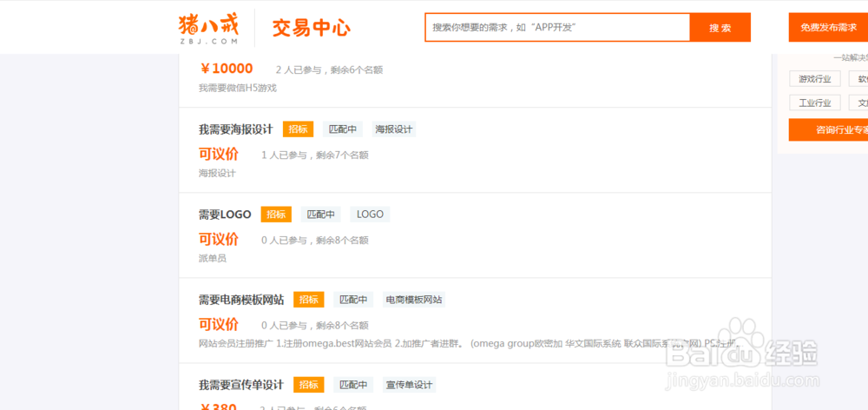Select the 匹配中 status beside 需要电商模板网站
The width and height of the screenshot is (868, 410).
[x=353, y=300]
